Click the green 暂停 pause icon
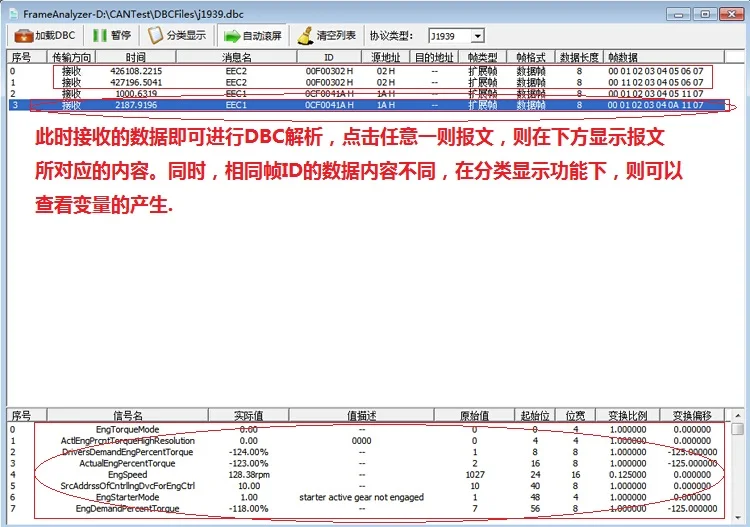Viewport: 750px width, 527px height. [99, 35]
